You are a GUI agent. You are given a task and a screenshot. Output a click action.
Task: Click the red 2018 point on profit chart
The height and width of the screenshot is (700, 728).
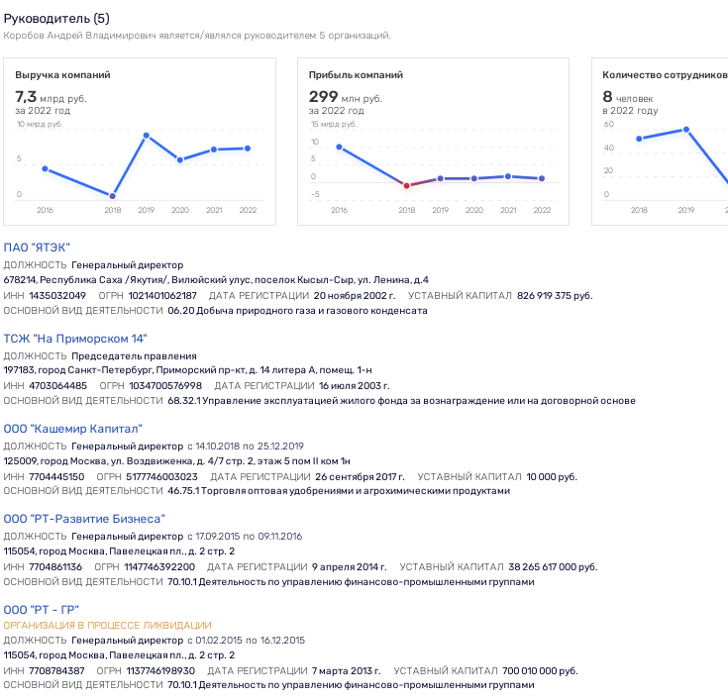tap(406, 185)
